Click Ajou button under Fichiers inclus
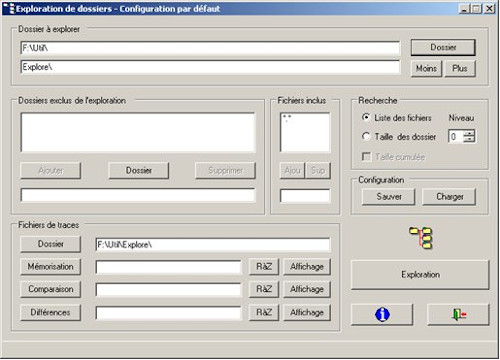 pyautogui.click(x=292, y=171)
